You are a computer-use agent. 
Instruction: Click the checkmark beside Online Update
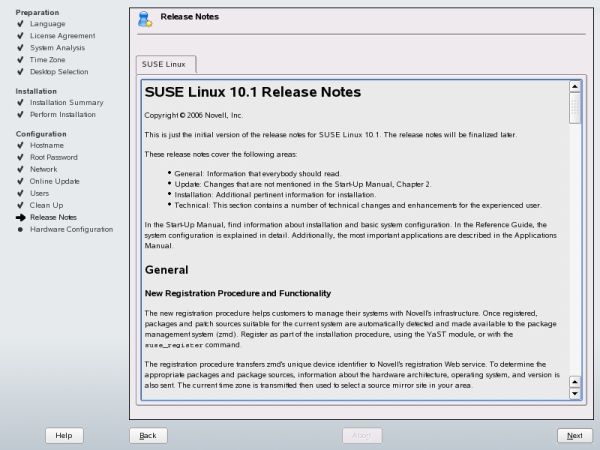pos(20,181)
